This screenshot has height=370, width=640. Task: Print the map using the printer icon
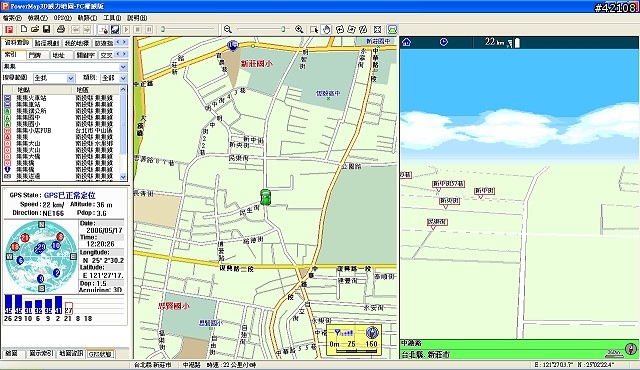click(61, 29)
